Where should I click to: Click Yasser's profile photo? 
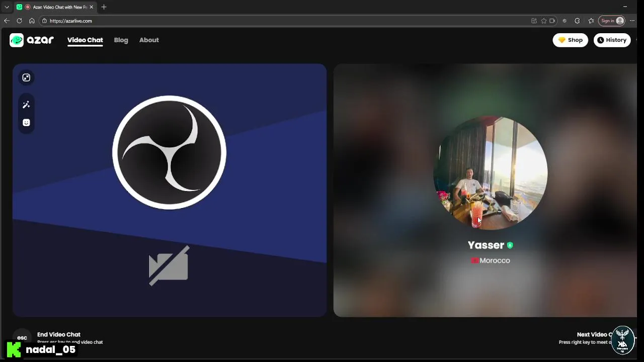click(491, 172)
